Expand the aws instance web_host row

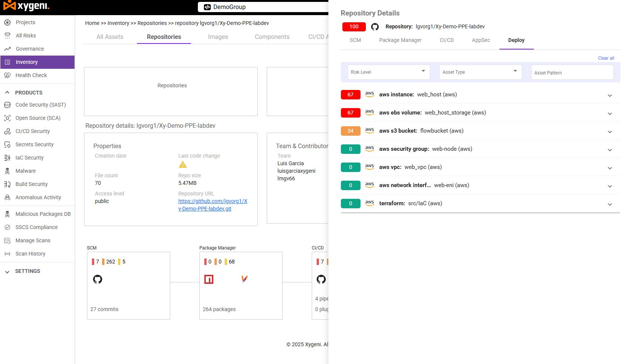609,95
